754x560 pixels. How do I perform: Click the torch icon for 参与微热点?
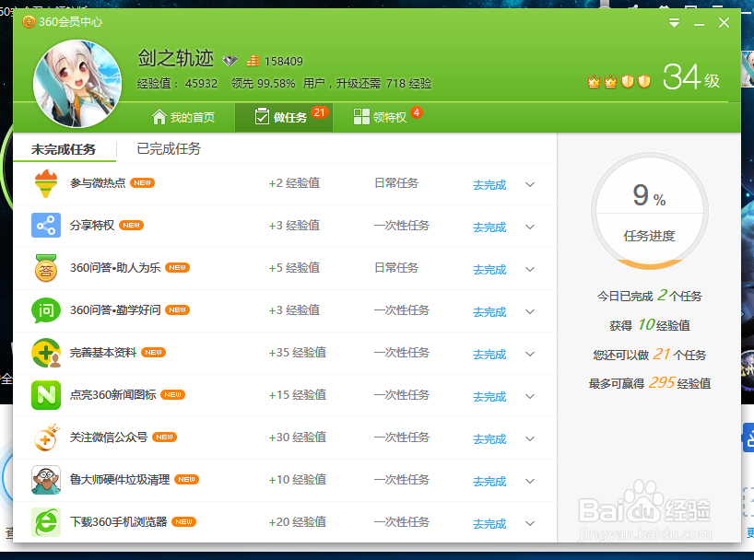[x=46, y=183]
